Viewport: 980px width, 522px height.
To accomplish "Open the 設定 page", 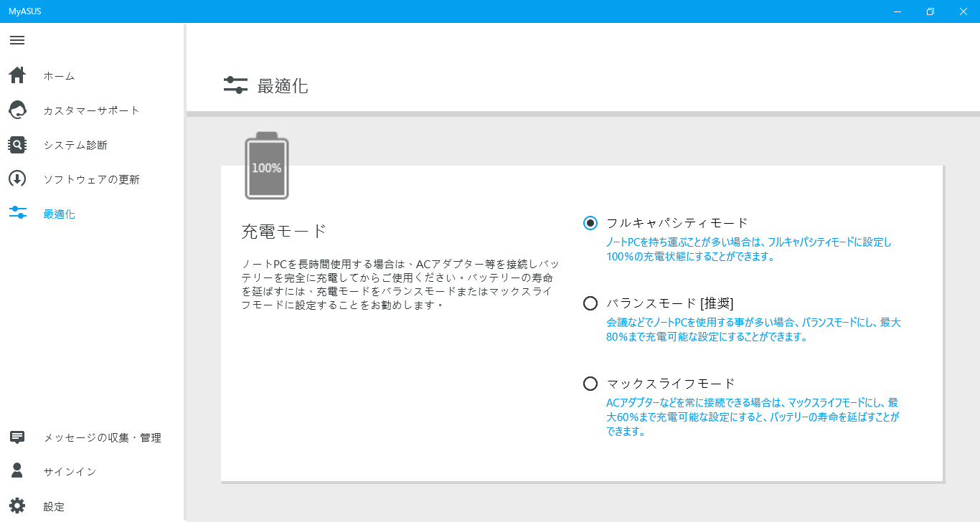I will click(x=53, y=506).
